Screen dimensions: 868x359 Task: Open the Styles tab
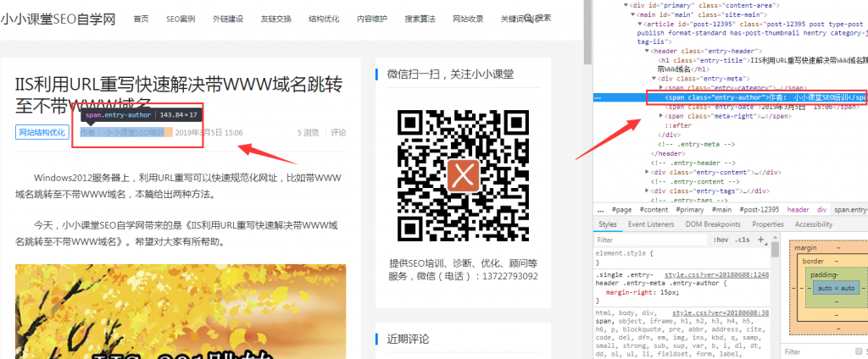point(607,224)
